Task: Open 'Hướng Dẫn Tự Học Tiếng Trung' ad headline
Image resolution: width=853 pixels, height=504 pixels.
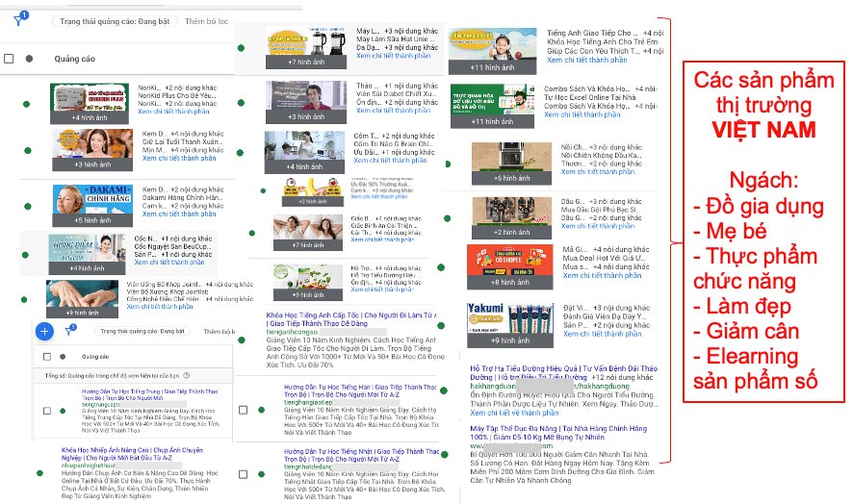Action: coord(149,394)
